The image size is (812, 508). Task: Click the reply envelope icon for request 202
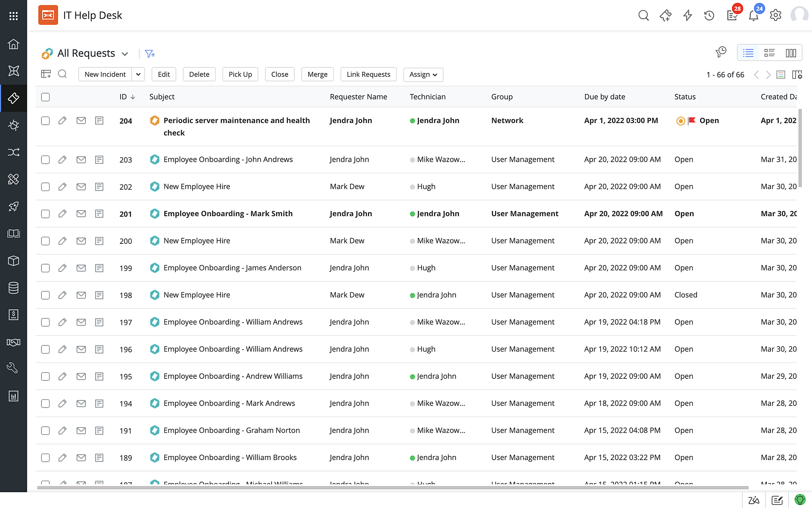81,187
